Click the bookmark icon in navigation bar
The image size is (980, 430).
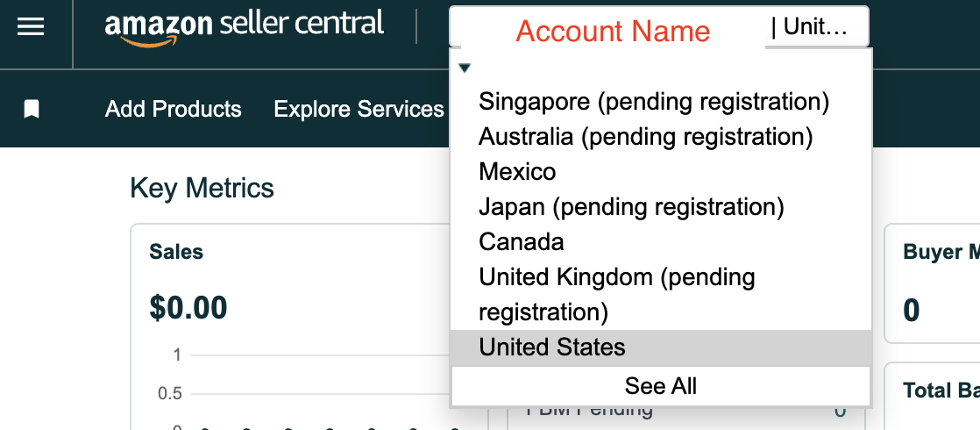32,109
